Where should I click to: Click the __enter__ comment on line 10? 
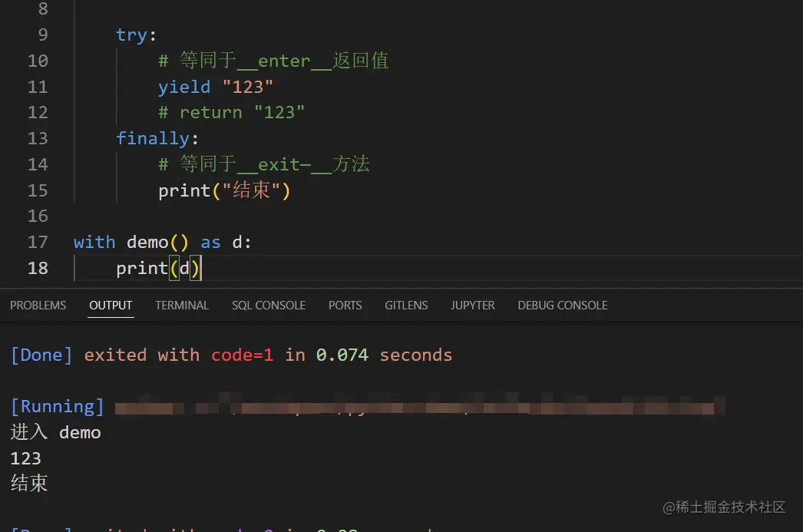pos(273,61)
